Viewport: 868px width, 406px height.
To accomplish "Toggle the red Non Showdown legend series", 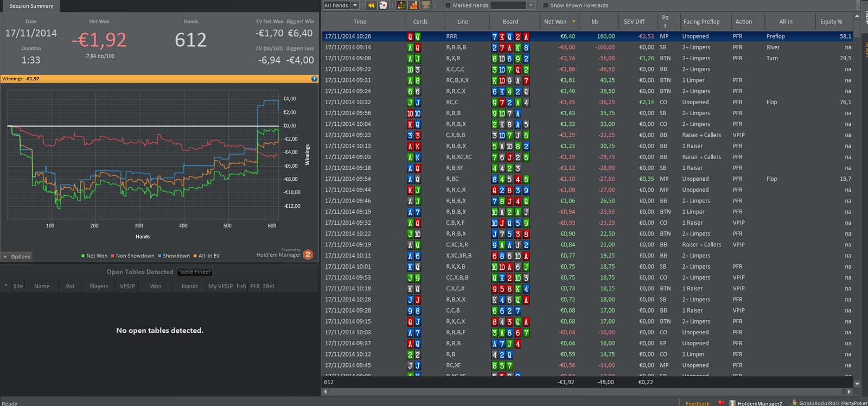I will tap(132, 256).
